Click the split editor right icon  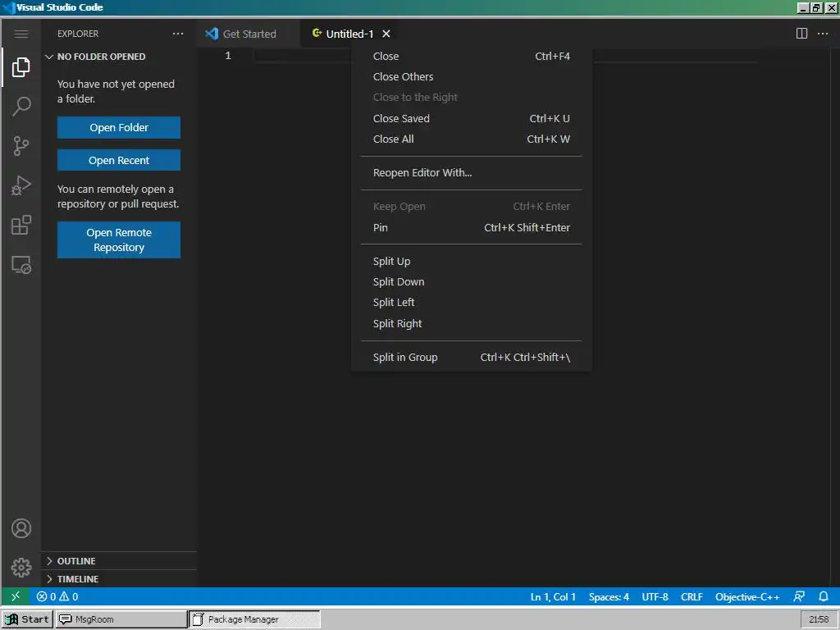coord(801,34)
